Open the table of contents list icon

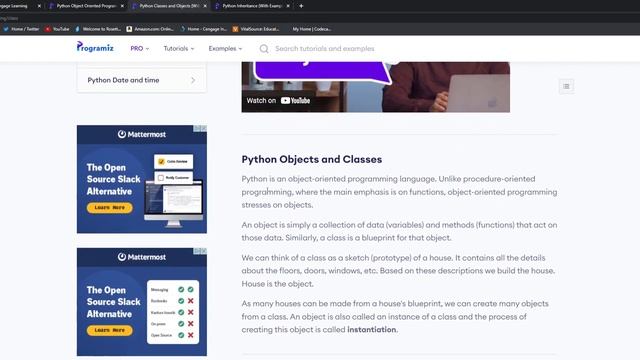[x=566, y=86]
